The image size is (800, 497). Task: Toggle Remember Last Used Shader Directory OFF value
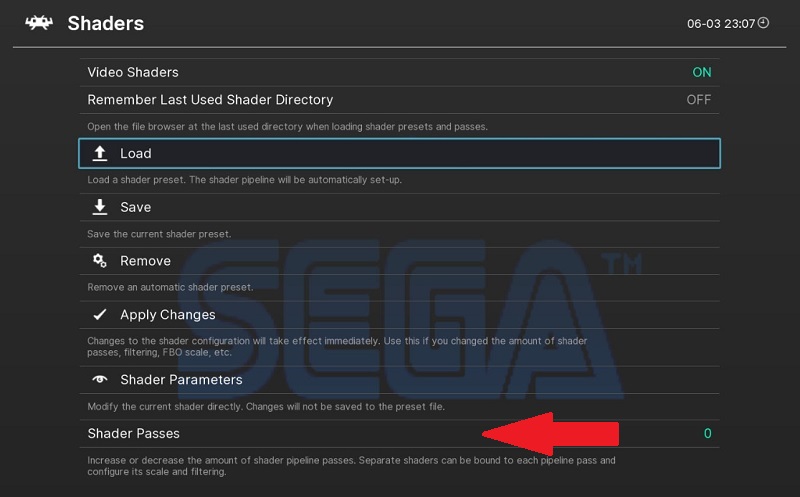coord(699,100)
